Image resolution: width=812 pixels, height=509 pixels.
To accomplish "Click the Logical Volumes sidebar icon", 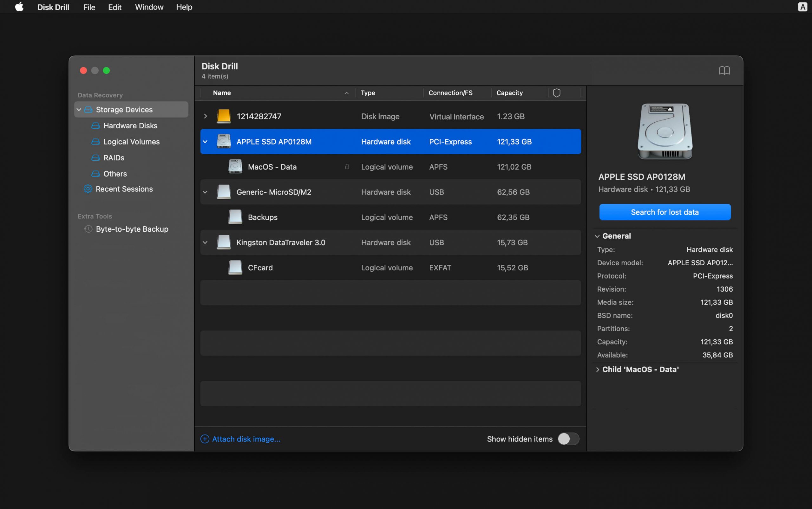I will click(x=95, y=141).
